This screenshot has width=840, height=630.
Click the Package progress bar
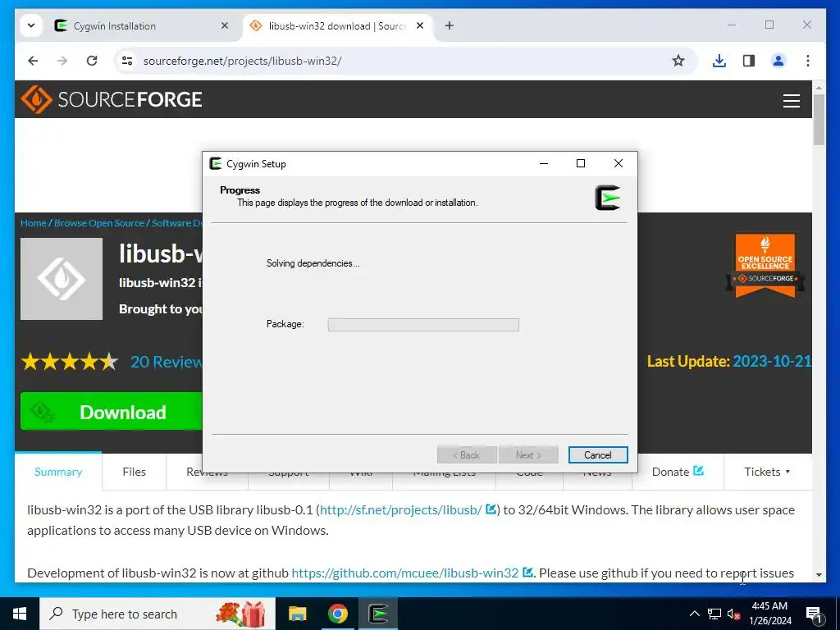(x=423, y=324)
